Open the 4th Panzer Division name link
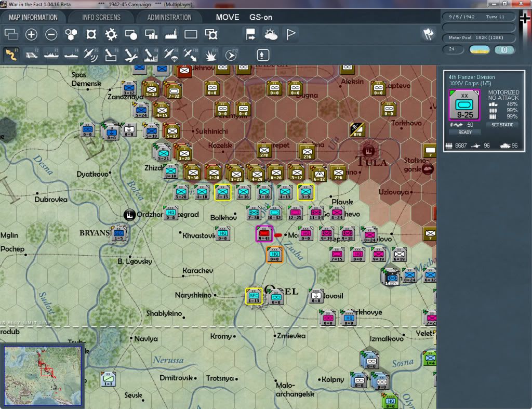The width and height of the screenshot is (532, 409). pyautogui.click(x=472, y=77)
